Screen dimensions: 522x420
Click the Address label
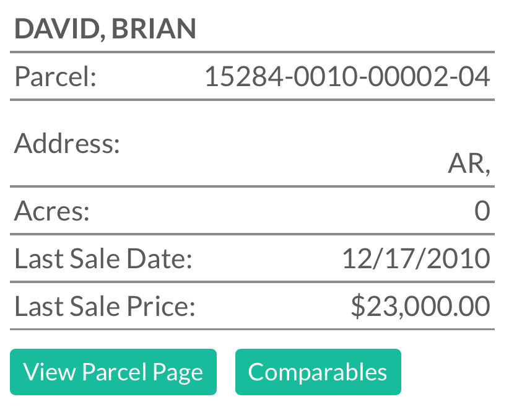(x=67, y=144)
